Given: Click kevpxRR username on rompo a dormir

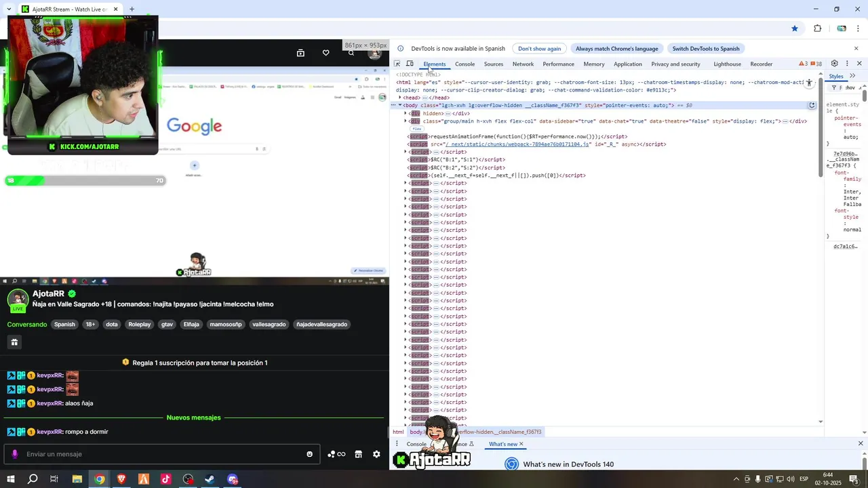Looking at the screenshot, I should coord(50,432).
